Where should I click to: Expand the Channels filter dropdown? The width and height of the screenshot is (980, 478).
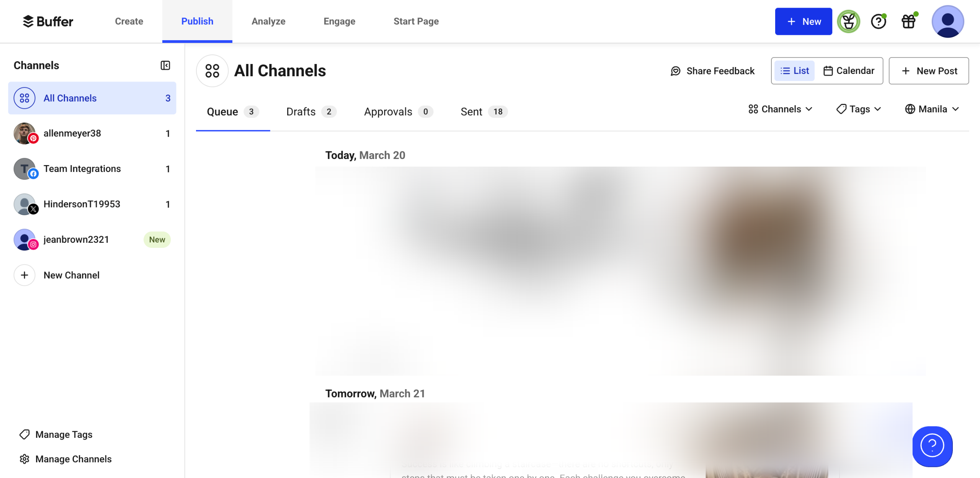coord(780,109)
